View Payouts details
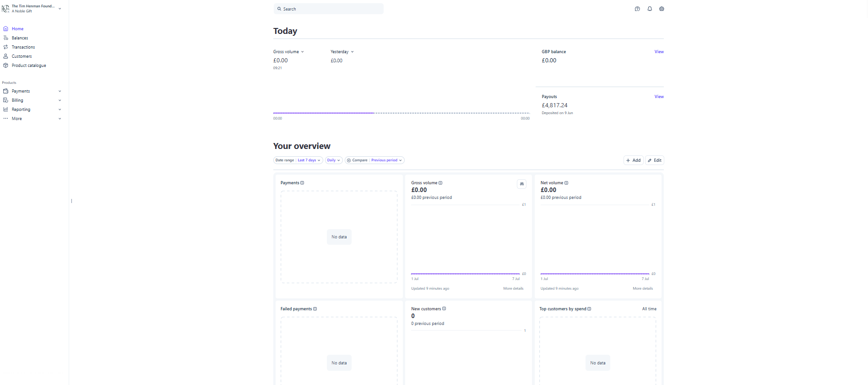Screen dimensions: 868x385 click(659, 97)
